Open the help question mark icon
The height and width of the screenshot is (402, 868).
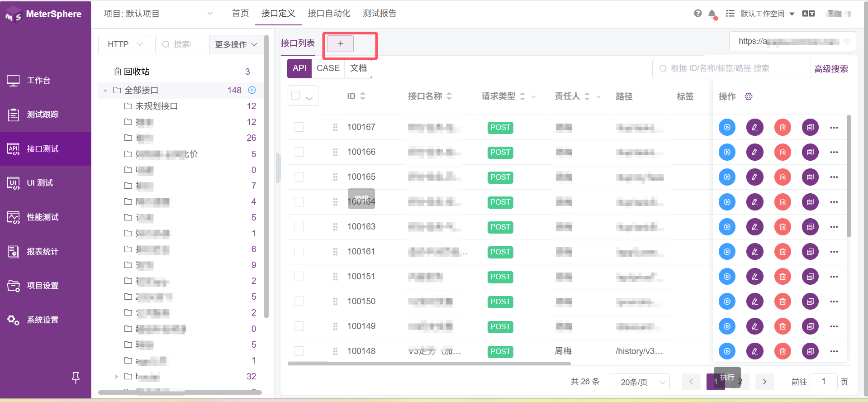pos(698,14)
